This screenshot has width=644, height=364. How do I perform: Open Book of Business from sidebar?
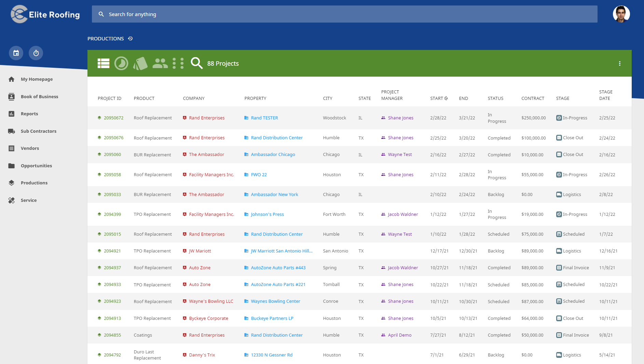click(x=39, y=96)
